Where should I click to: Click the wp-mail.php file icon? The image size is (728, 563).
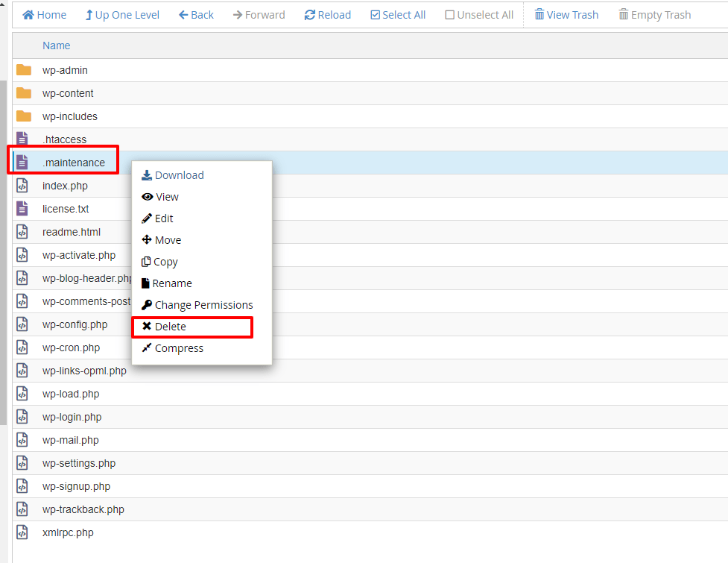[x=22, y=440]
